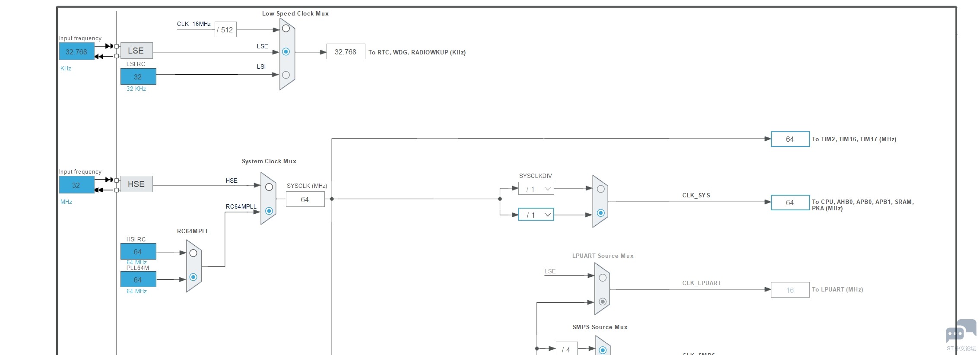Click 'To TIM2, TIM16, TIM17 (MHz)' label

(854, 139)
